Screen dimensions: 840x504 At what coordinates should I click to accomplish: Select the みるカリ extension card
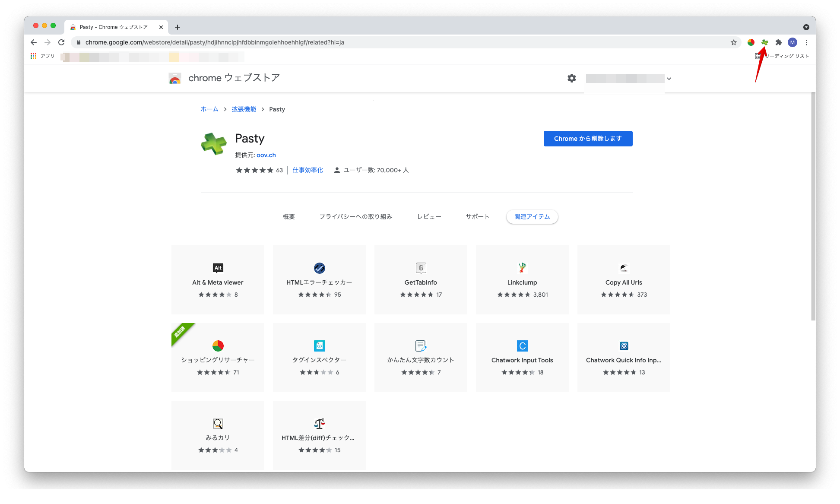coord(218,434)
